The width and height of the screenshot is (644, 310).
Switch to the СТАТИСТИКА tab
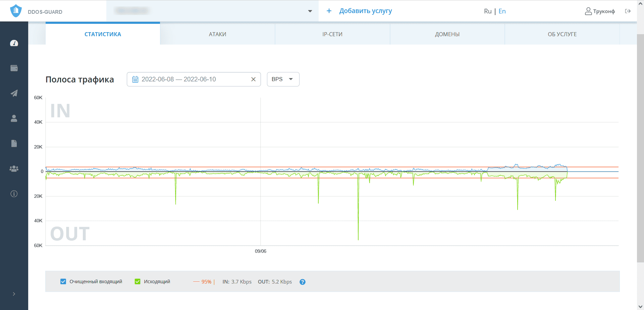[103, 34]
